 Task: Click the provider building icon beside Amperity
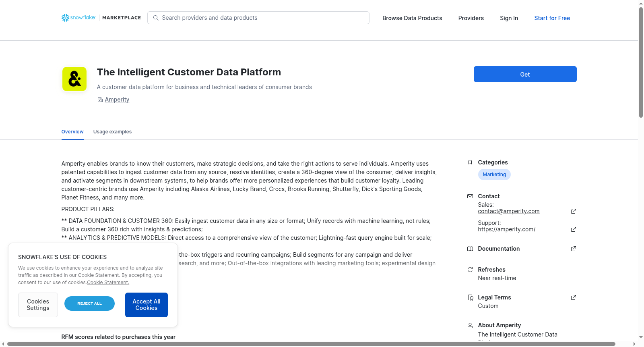click(100, 100)
